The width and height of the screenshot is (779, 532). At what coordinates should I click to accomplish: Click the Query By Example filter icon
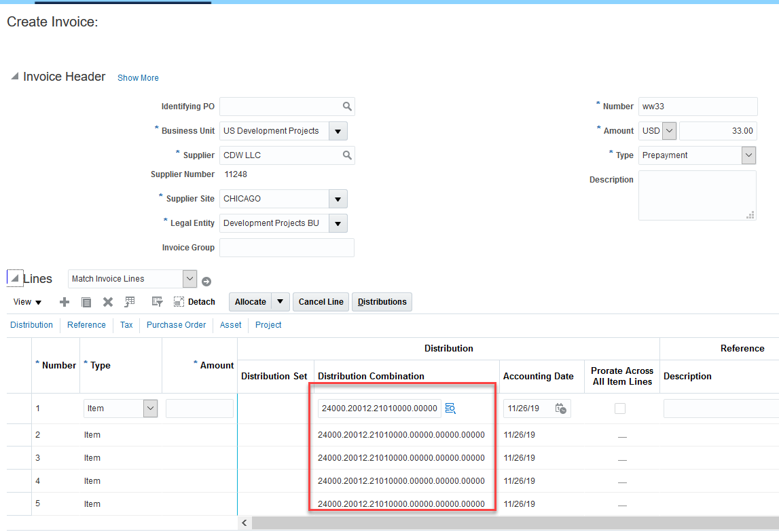click(157, 302)
